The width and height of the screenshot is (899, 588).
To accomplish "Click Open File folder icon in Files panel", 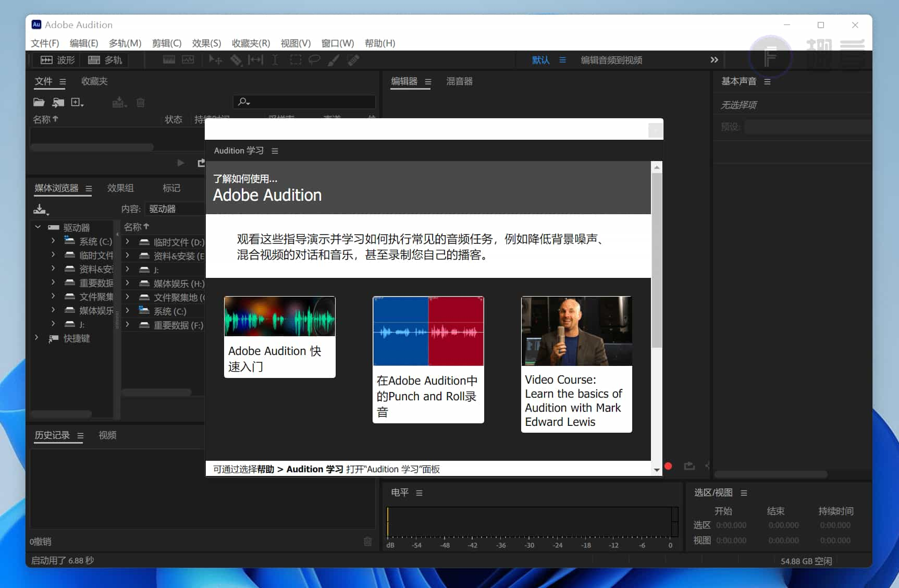I will [39, 102].
